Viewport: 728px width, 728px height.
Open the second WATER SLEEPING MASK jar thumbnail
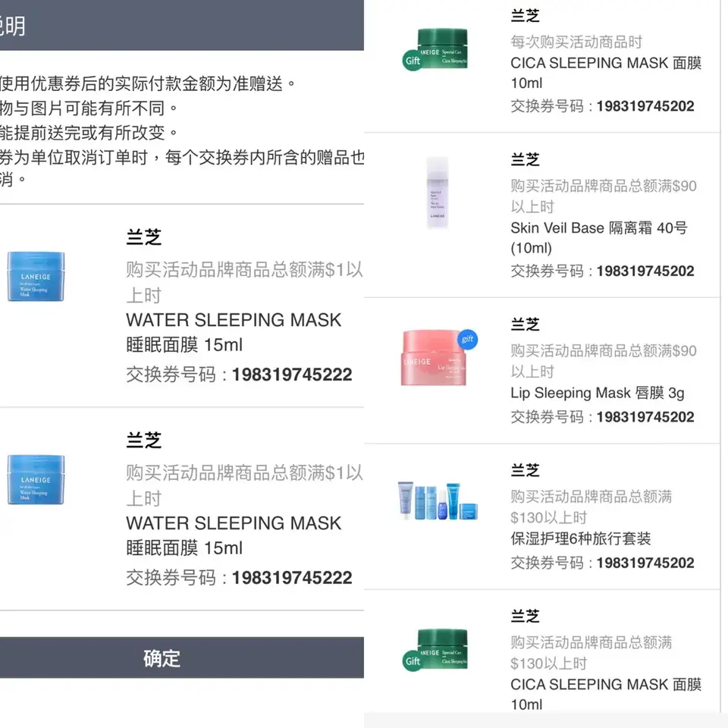click(x=36, y=479)
